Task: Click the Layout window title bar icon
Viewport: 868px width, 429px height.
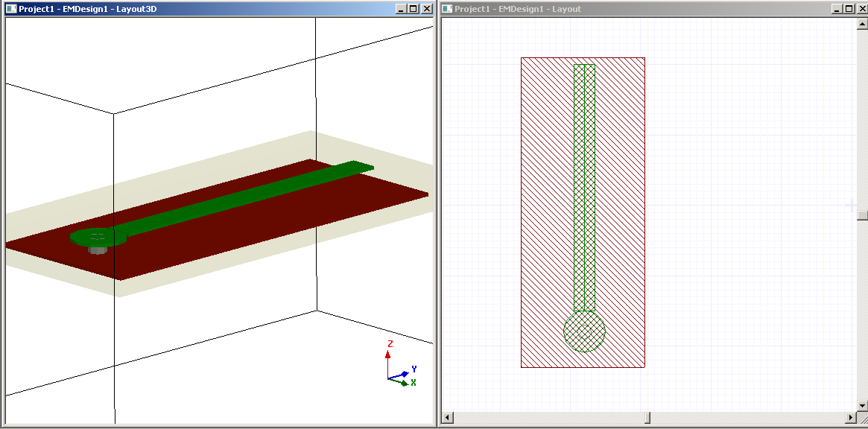Action: pos(447,9)
